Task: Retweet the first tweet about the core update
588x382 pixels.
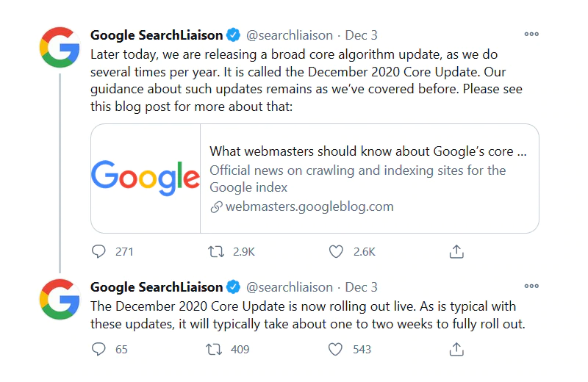Action: (x=216, y=251)
